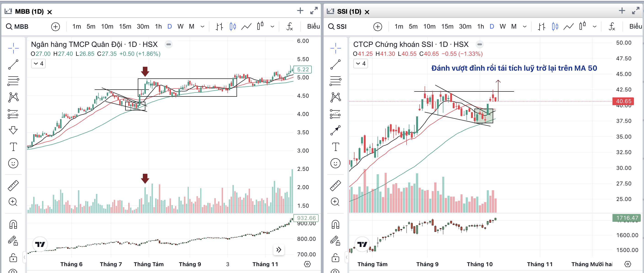Pick the ruler measure tool in SSI chart

335,185
